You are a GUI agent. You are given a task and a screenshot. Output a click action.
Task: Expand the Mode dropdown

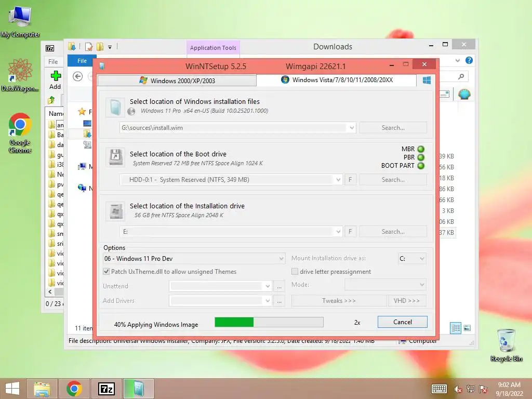click(x=422, y=285)
